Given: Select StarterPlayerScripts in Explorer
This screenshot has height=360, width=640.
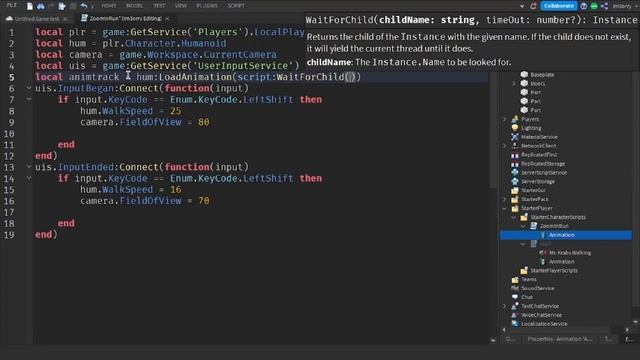Looking at the screenshot, I should pyautogui.click(x=554, y=270).
